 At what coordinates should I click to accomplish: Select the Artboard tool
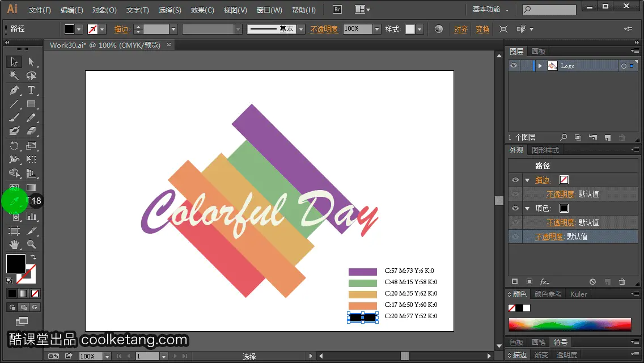coord(14,231)
